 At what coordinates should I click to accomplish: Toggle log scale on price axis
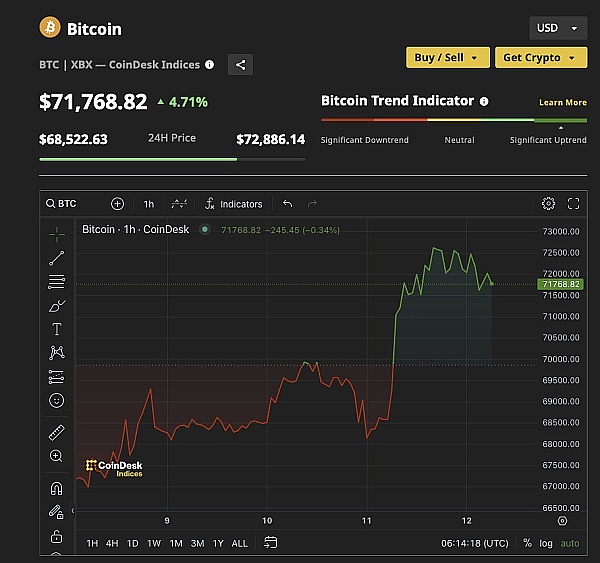pos(547,543)
